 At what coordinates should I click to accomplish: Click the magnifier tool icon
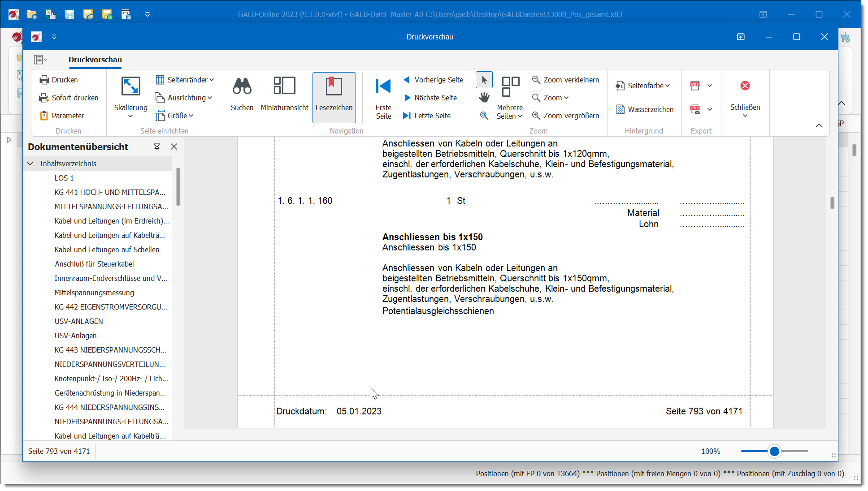[x=484, y=116]
